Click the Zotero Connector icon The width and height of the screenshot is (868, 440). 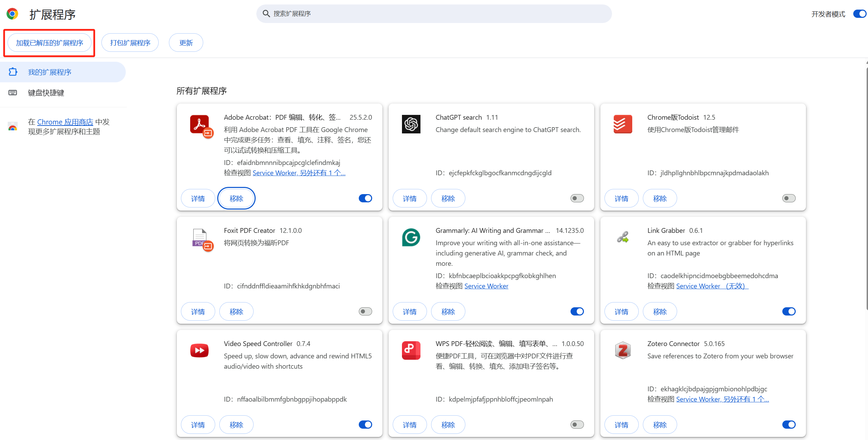pos(623,350)
